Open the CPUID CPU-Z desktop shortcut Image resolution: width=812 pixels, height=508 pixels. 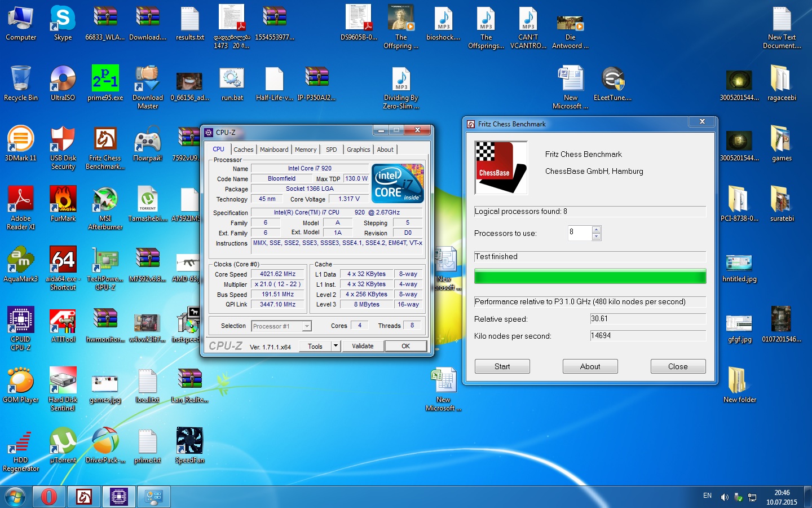(21, 329)
